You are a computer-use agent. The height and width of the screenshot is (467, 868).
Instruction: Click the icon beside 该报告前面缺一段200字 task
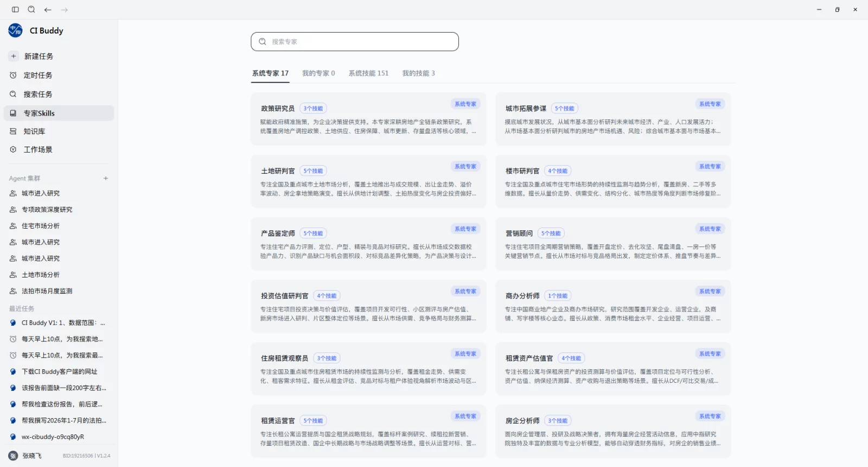tap(13, 388)
